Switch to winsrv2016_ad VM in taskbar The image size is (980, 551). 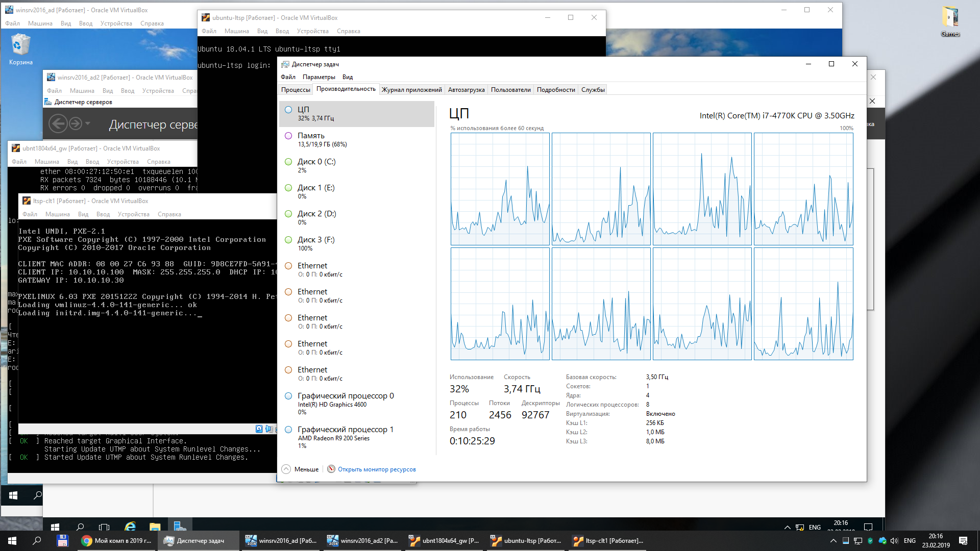click(x=281, y=541)
